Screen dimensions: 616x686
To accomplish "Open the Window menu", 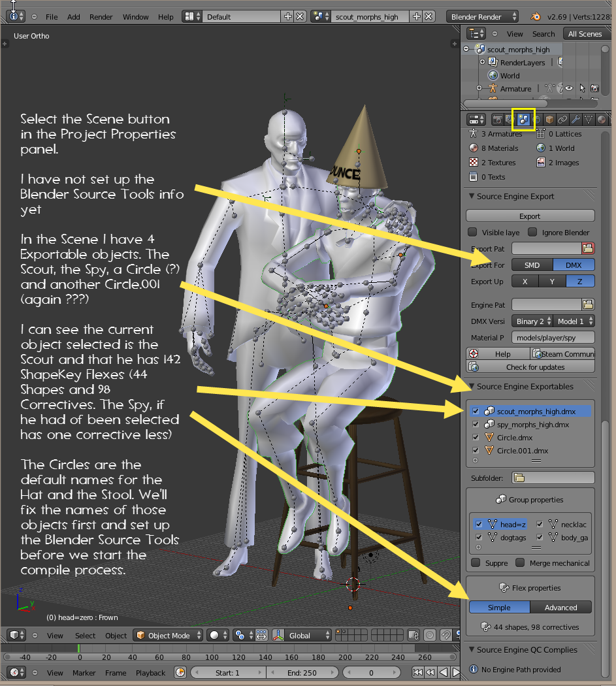I will 136,16.
